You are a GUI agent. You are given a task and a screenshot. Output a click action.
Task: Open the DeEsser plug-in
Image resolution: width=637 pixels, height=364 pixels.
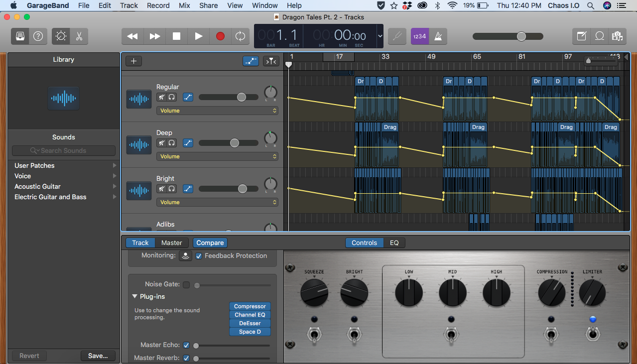[250, 323]
